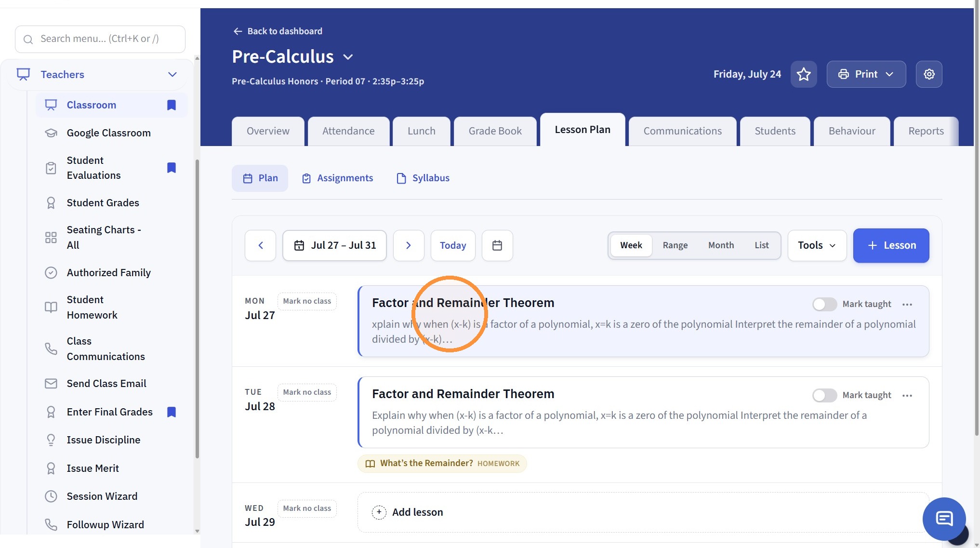Expand the Print dropdown
The width and height of the screenshot is (980, 548).
[866, 74]
